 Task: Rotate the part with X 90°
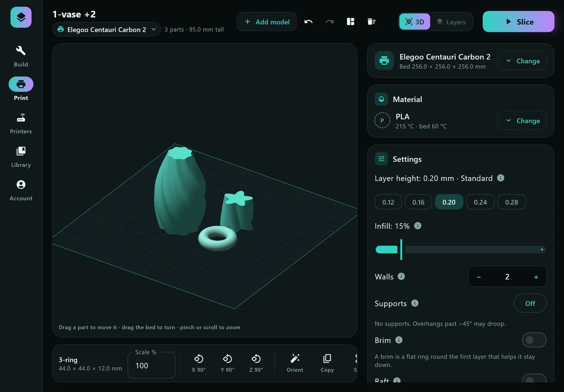pos(199,363)
